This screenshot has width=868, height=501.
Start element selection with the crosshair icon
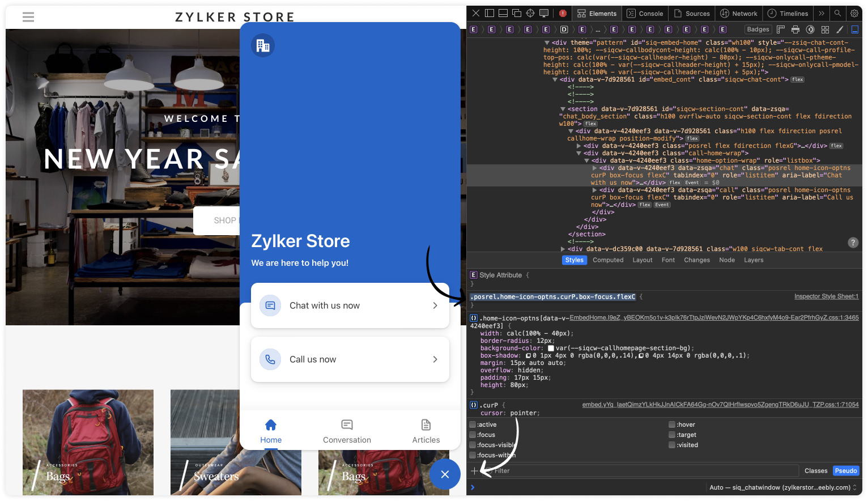(x=530, y=13)
